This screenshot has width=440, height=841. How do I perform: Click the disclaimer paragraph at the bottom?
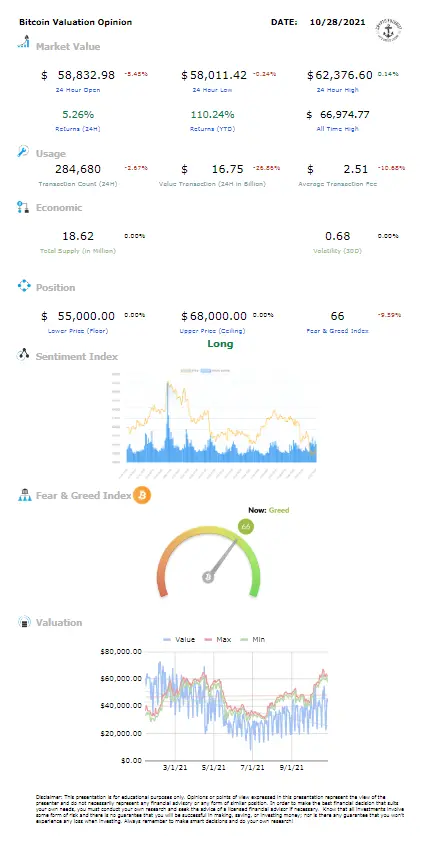coord(219,809)
